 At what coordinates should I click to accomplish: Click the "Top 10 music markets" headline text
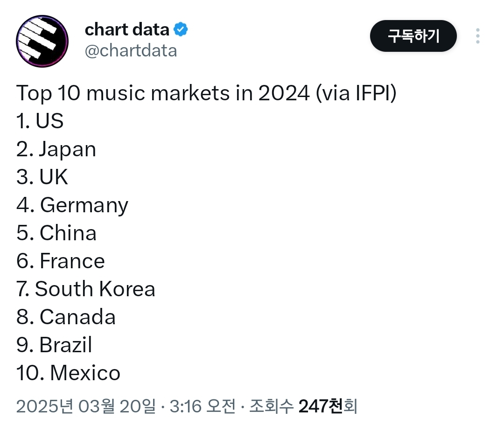click(x=206, y=93)
